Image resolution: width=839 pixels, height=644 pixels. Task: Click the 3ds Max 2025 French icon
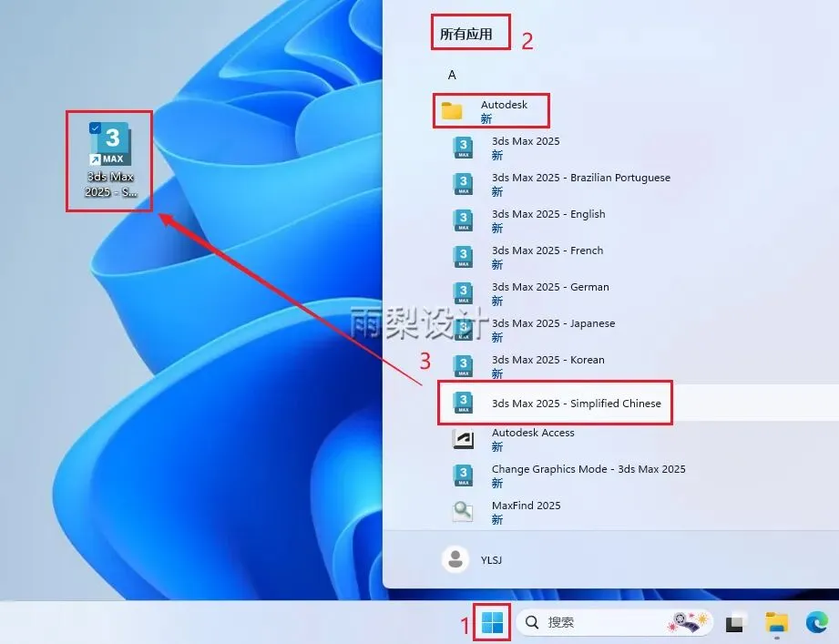click(463, 256)
